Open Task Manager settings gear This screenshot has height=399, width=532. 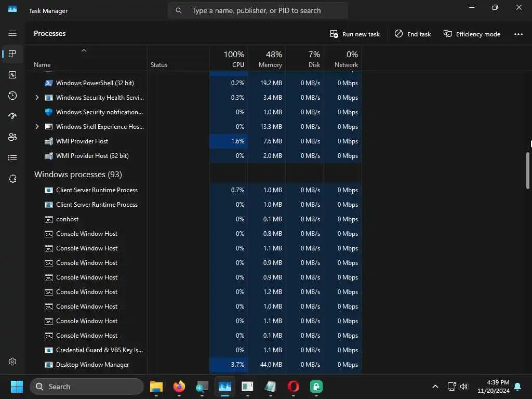[x=12, y=362]
